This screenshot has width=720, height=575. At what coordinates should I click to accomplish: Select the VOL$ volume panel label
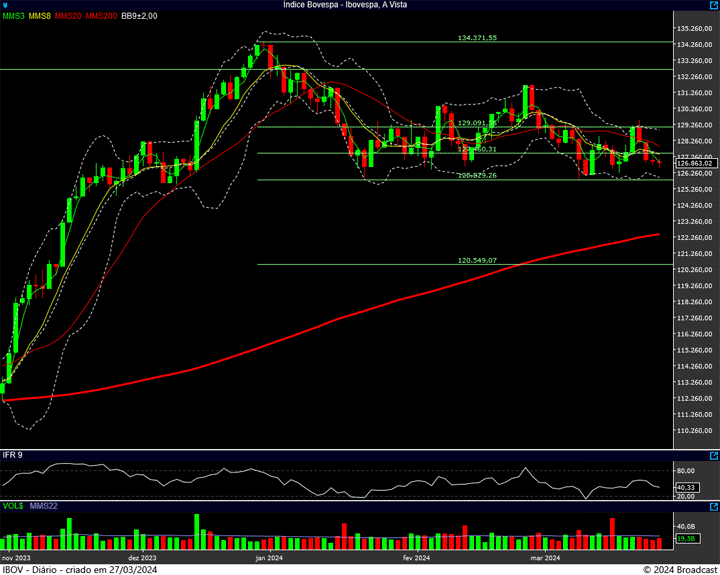13,506
